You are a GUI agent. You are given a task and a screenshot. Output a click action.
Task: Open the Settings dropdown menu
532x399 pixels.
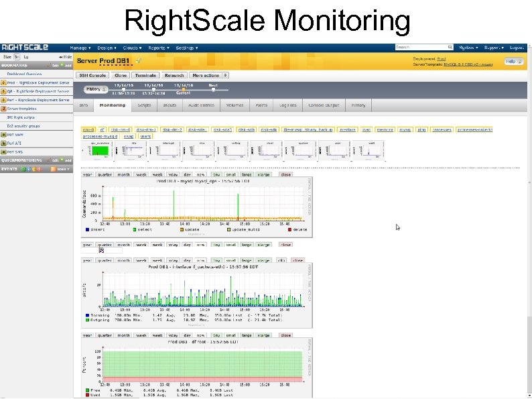[x=187, y=48]
